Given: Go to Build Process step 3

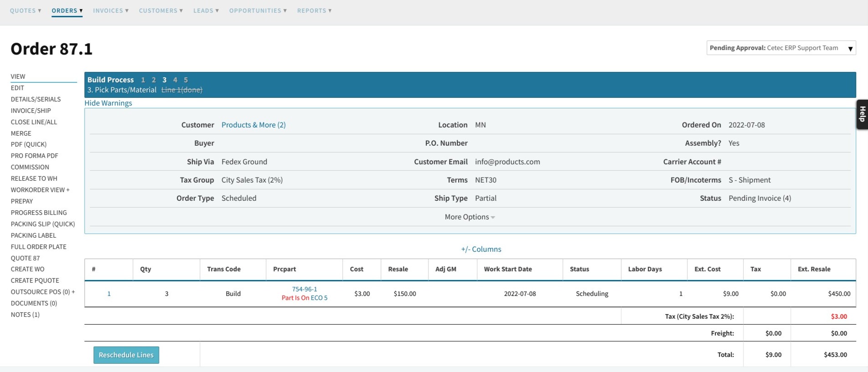Looking at the screenshot, I should coord(165,80).
